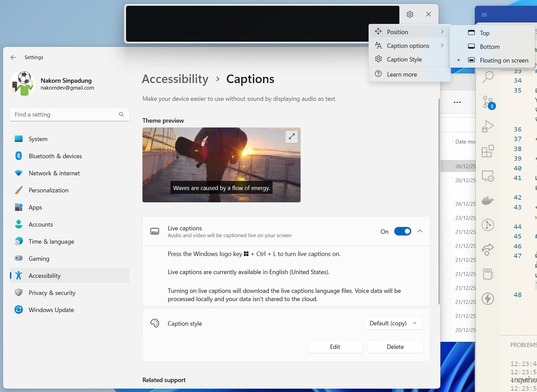The image size is (537, 392).
Task: Click the Edit caption style button
Action: 335,347
